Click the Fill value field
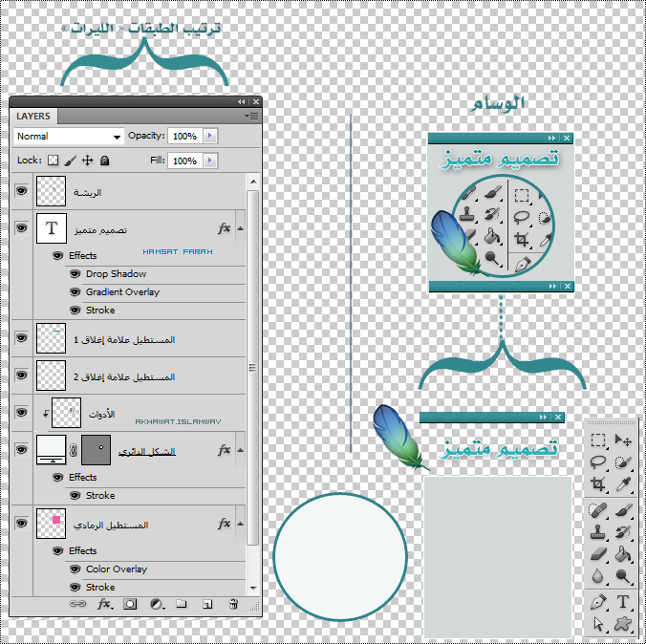646x644 pixels. [x=185, y=161]
